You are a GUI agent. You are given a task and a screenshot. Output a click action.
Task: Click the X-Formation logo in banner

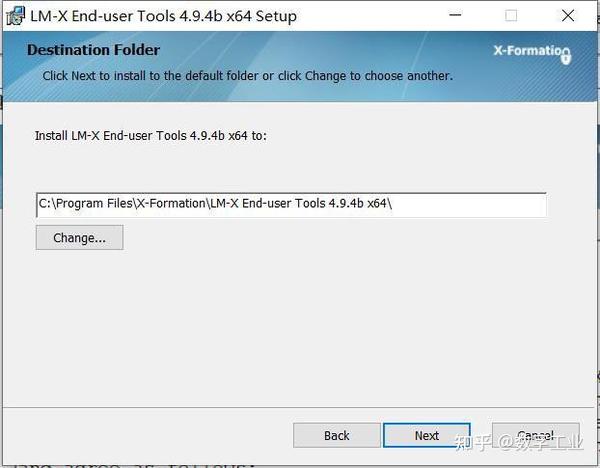point(532,53)
